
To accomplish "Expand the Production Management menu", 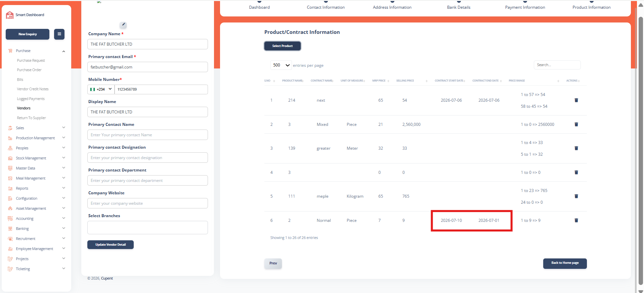I will tap(63, 138).
